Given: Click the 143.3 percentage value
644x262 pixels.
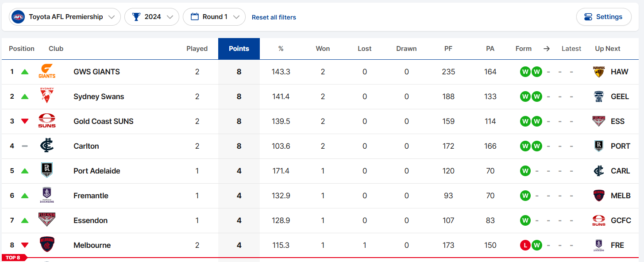Looking at the screenshot, I should (281, 72).
